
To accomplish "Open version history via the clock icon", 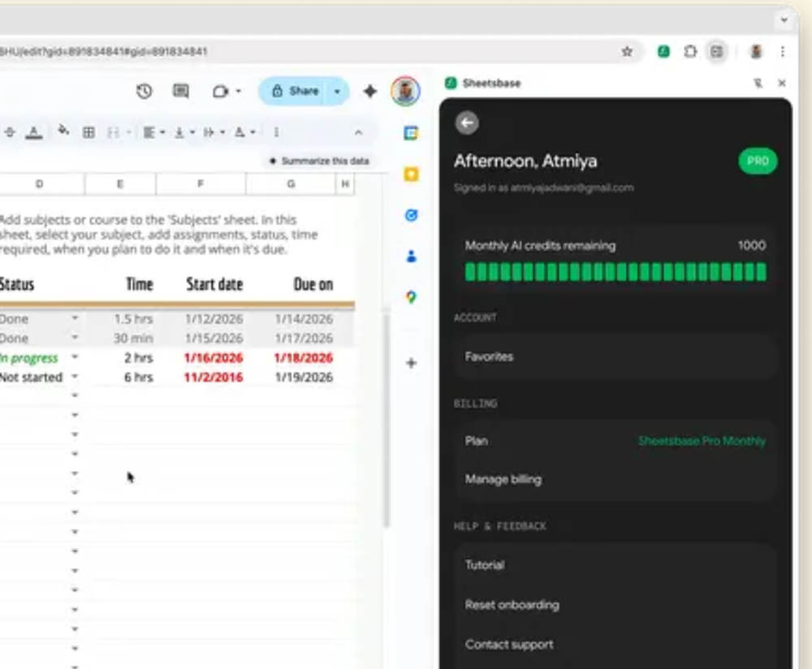I will 144,91.
